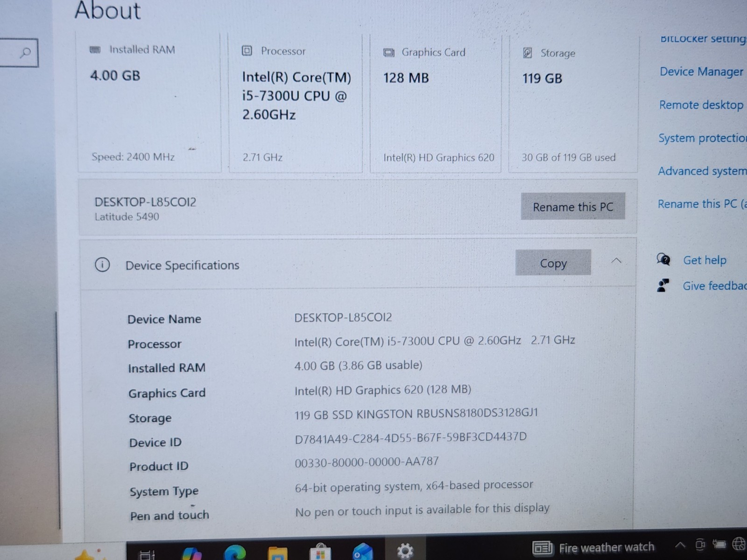Click the Processor icon in the top card
Viewport: 747px width, 560px height.
pyautogui.click(x=247, y=51)
